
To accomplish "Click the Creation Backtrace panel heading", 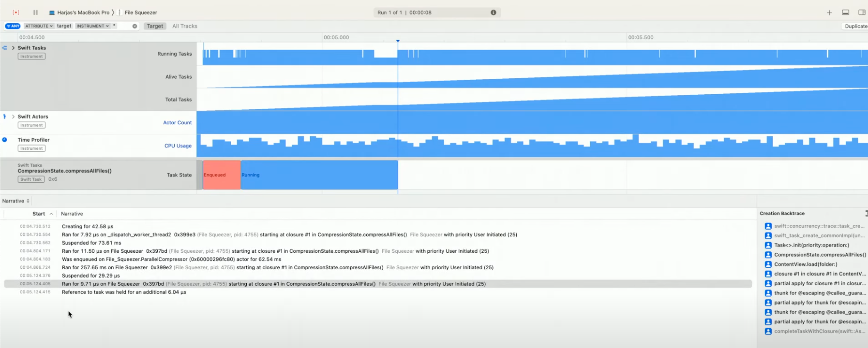I will pyautogui.click(x=782, y=213).
